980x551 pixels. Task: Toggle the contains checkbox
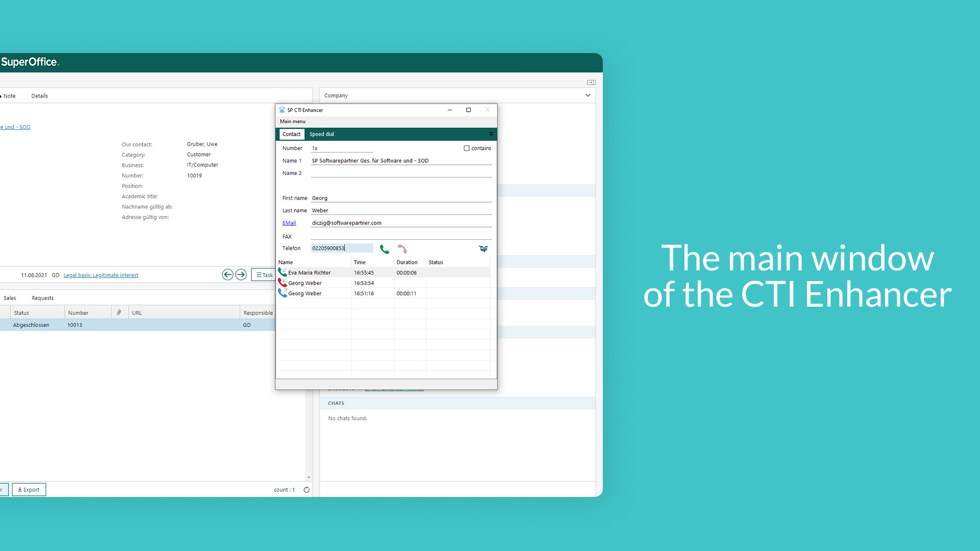(467, 148)
